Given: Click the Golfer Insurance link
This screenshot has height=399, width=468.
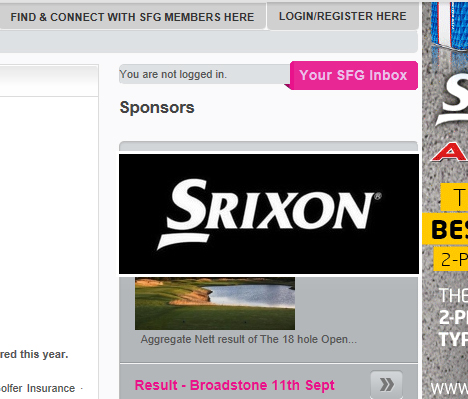Looking at the screenshot, I should (38, 388).
